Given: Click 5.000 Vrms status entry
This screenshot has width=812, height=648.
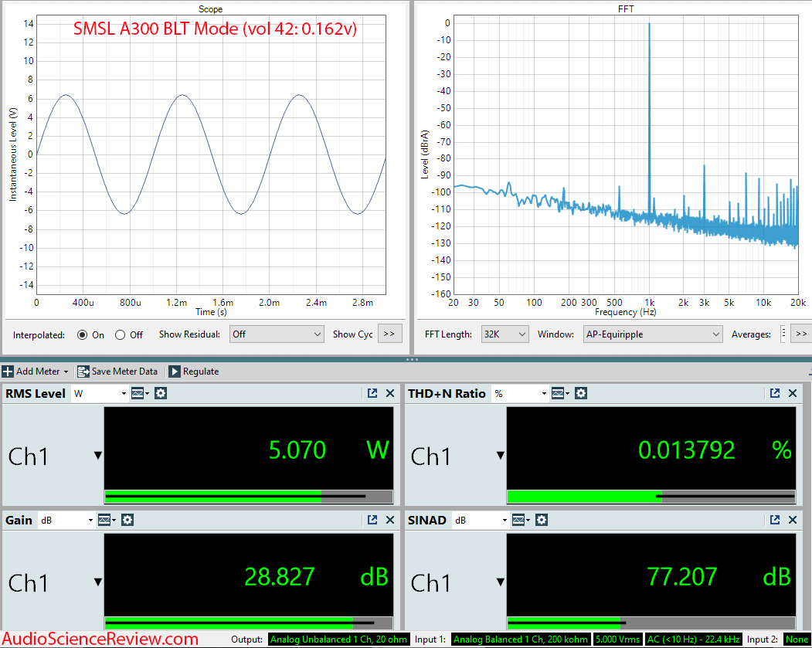Looking at the screenshot, I should [617, 640].
